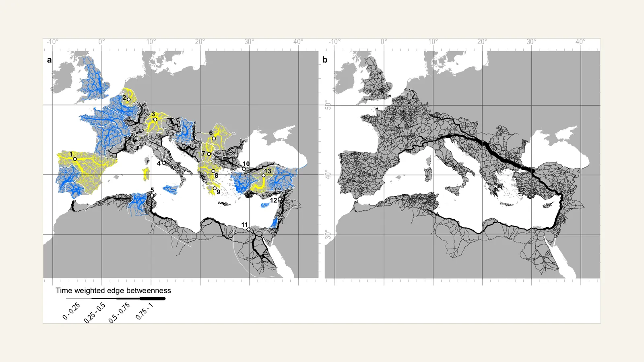
Task: Click the "0°" longitude label in panel a
Action: tap(101, 42)
